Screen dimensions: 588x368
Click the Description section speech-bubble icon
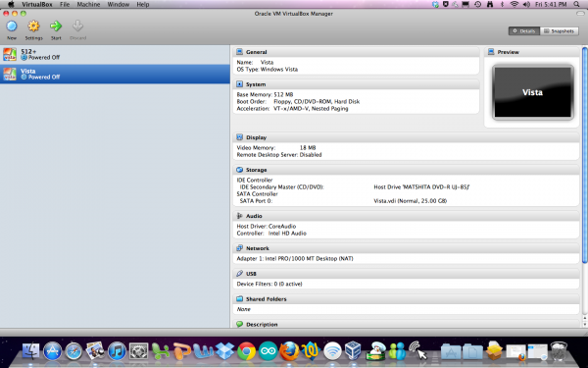click(x=240, y=324)
